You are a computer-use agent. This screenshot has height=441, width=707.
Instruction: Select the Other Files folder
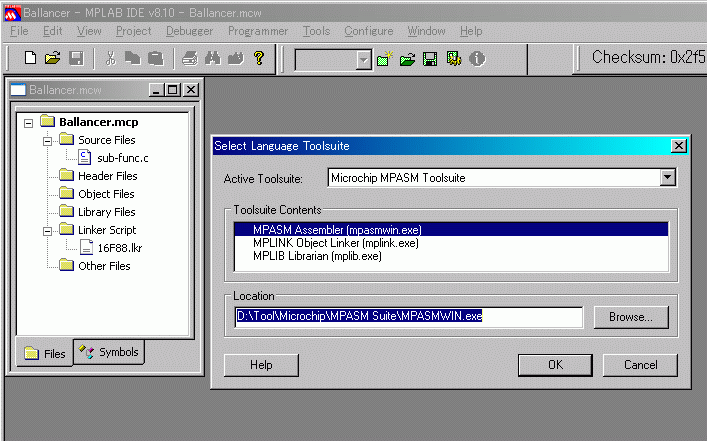[104, 266]
